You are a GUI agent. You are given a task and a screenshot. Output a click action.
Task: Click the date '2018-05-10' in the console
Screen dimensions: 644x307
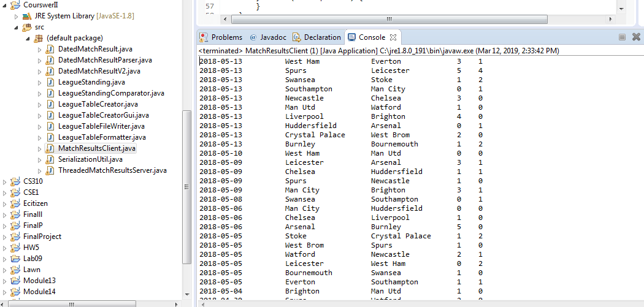pos(221,153)
